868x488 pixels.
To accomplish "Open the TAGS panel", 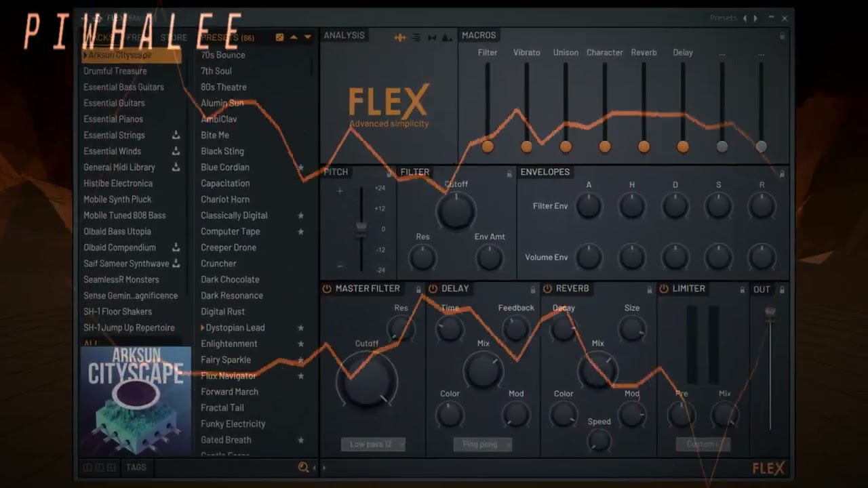I will [136, 467].
